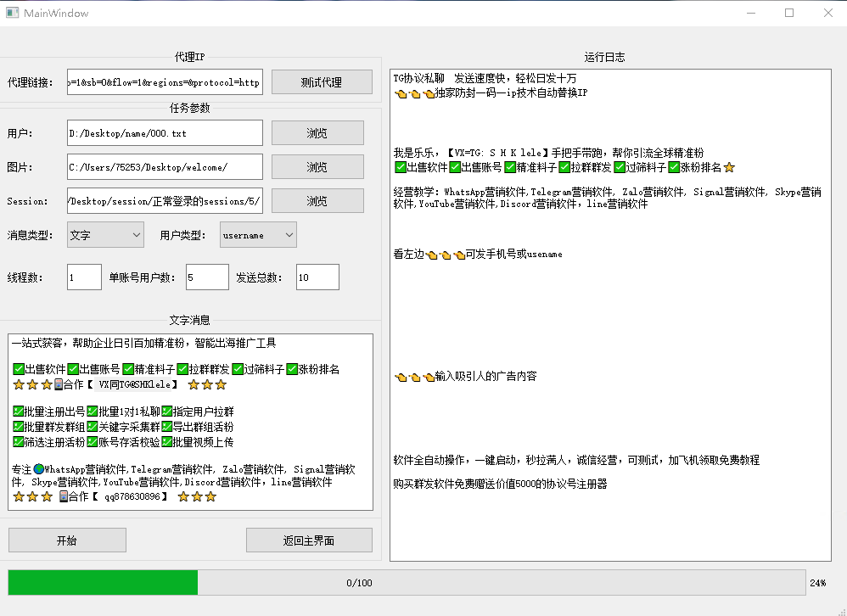The height and width of the screenshot is (616, 847).
Task: Click the "单账号用户数:" label
Action: 142,277
